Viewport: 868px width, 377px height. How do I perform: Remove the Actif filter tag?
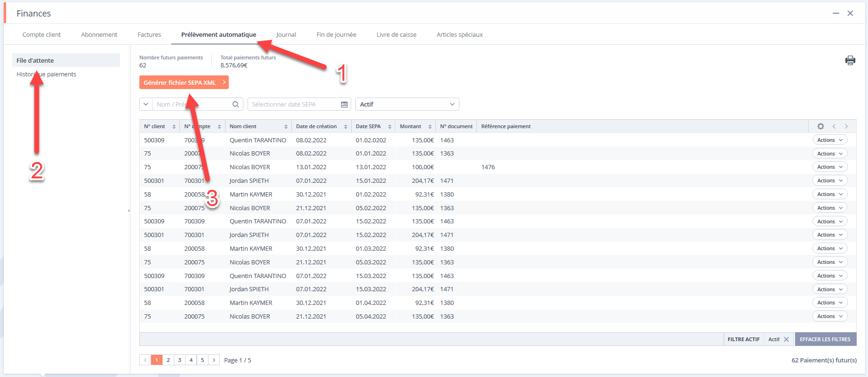coord(786,339)
